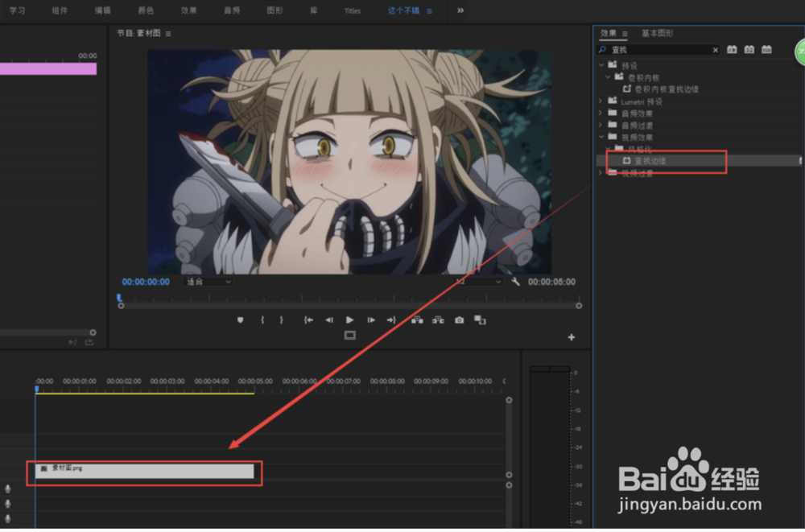Click the Go to In point button

(308, 320)
